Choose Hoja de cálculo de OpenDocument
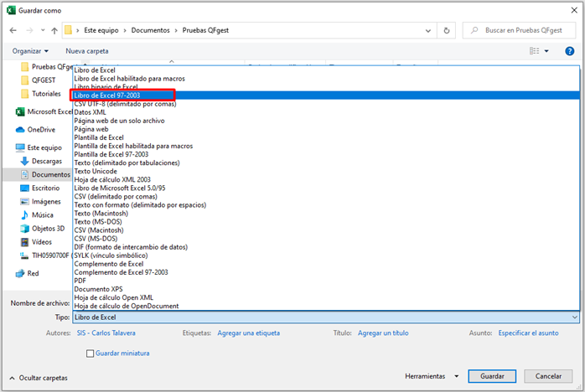 326,307
